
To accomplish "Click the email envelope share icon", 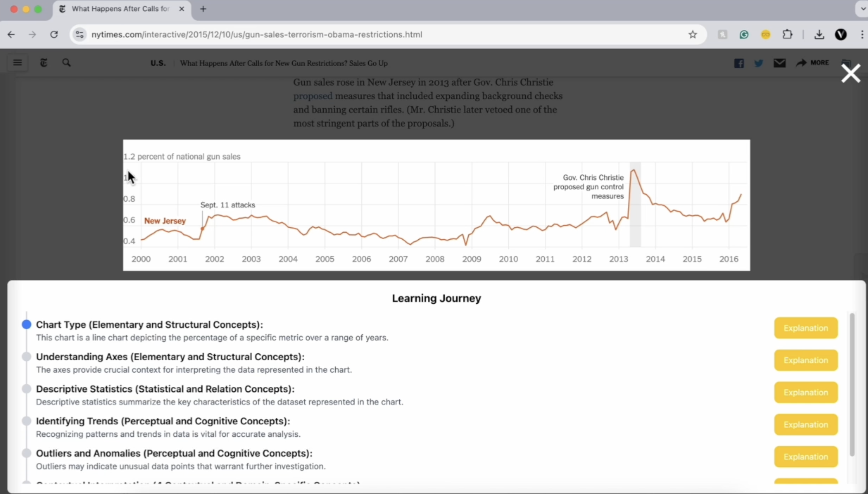I will [779, 63].
